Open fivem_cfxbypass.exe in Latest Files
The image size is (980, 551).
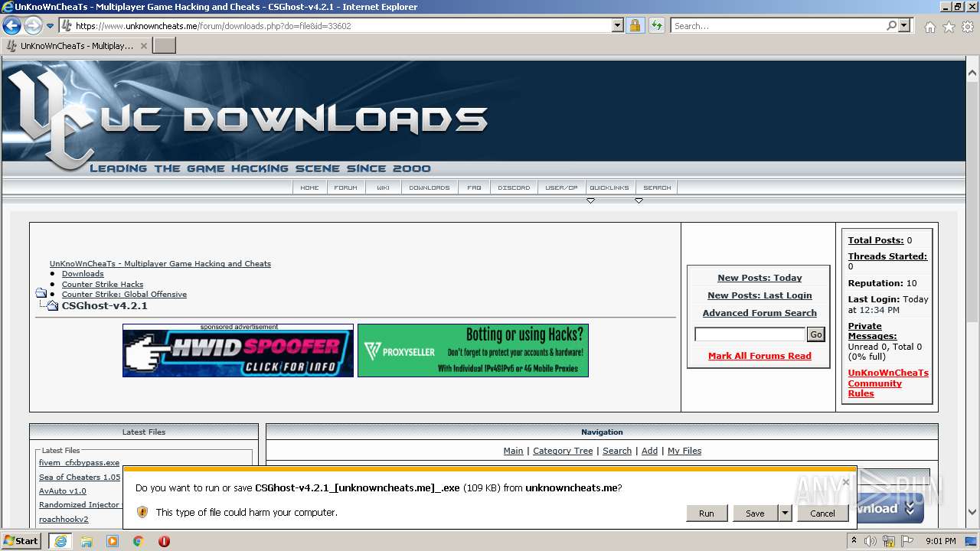[79, 463]
